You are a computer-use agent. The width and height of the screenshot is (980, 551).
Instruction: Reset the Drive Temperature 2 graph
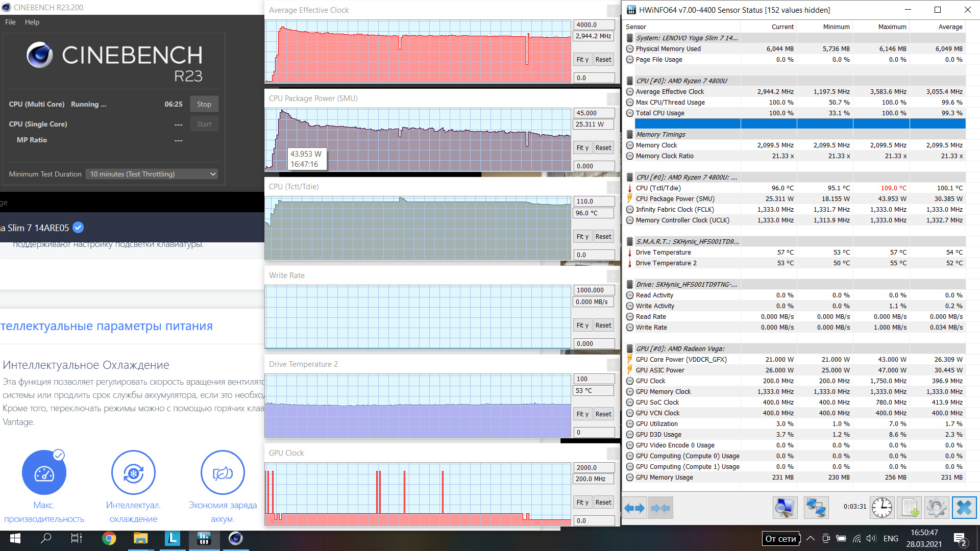[603, 414]
